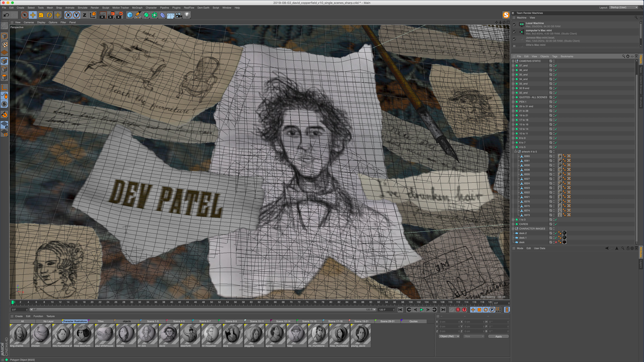Collapse the 4 to 5 group
The image size is (644, 362).
(x=513, y=147)
